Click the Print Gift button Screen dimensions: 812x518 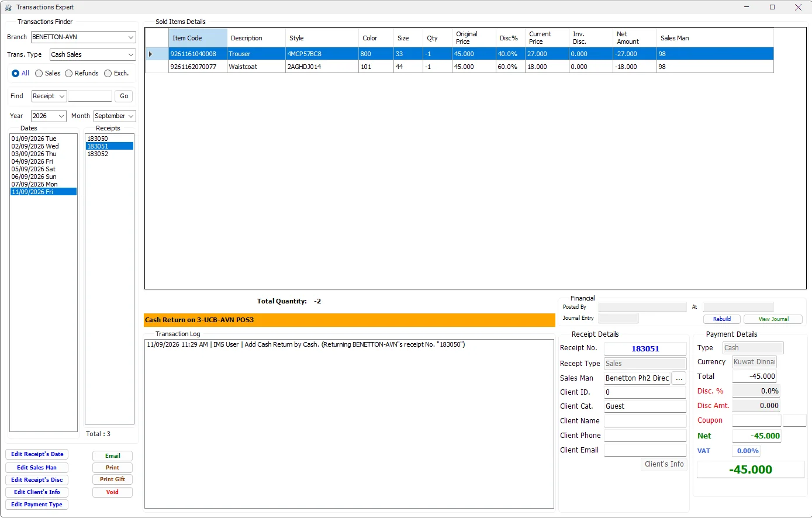pyautogui.click(x=112, y=479)
